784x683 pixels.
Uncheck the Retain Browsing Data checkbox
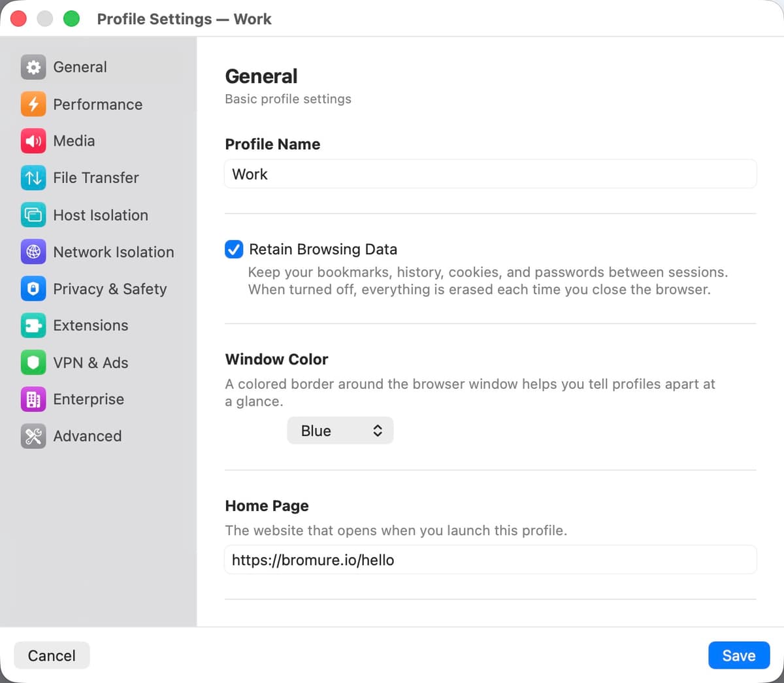[x=234, y=249]
